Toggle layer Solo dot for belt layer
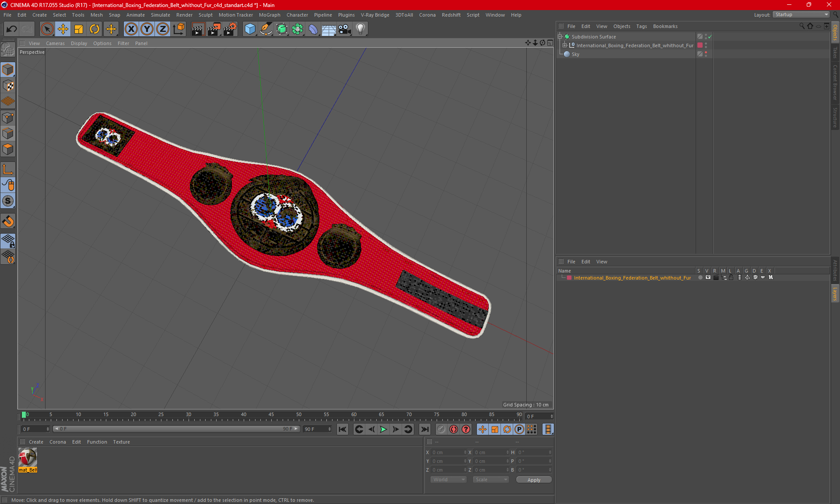The image size is (840, 504). [700, 277]
